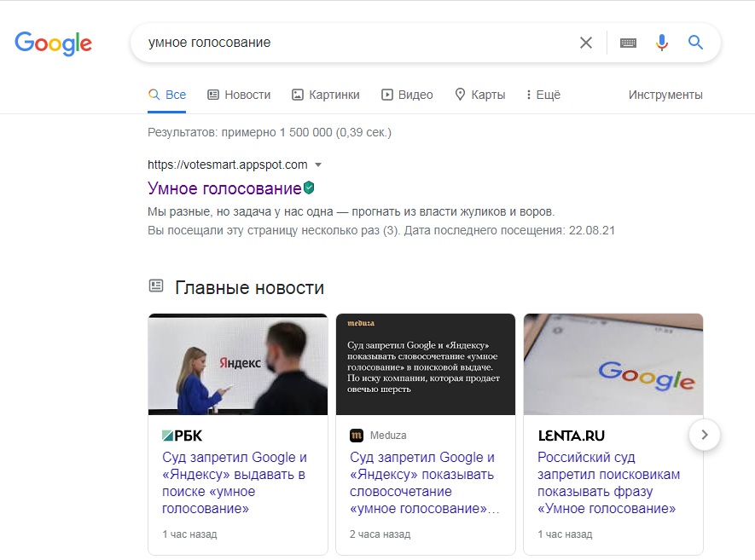Click the green shield badge next to result title

pos(309,188)
